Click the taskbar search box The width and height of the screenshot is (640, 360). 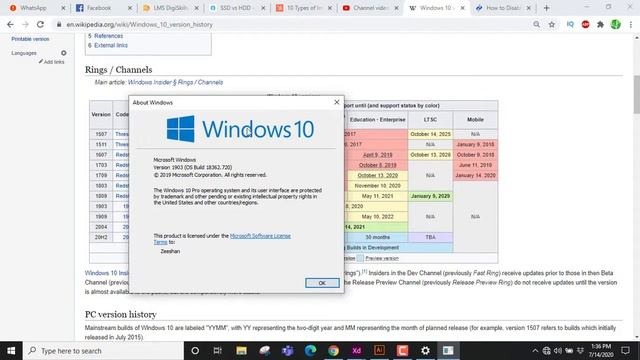pos(103,351)
